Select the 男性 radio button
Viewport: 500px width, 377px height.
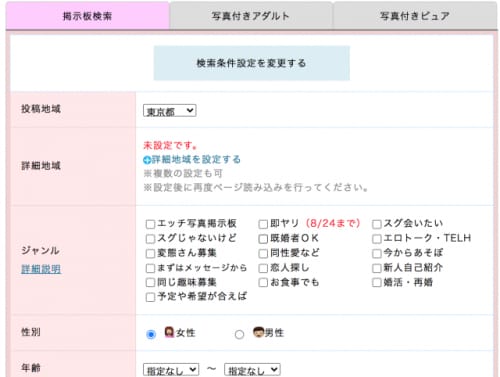pos(239,334)
